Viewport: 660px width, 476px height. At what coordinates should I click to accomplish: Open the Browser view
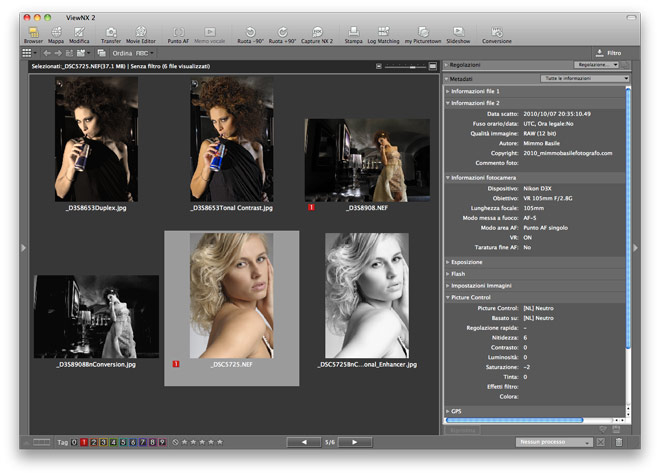click(x=33, y=32)
